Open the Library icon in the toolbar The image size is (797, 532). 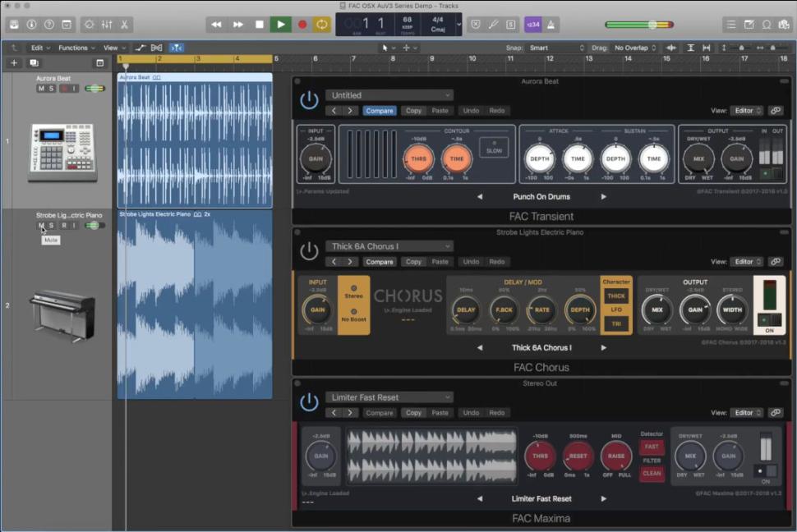coord(14,25)
